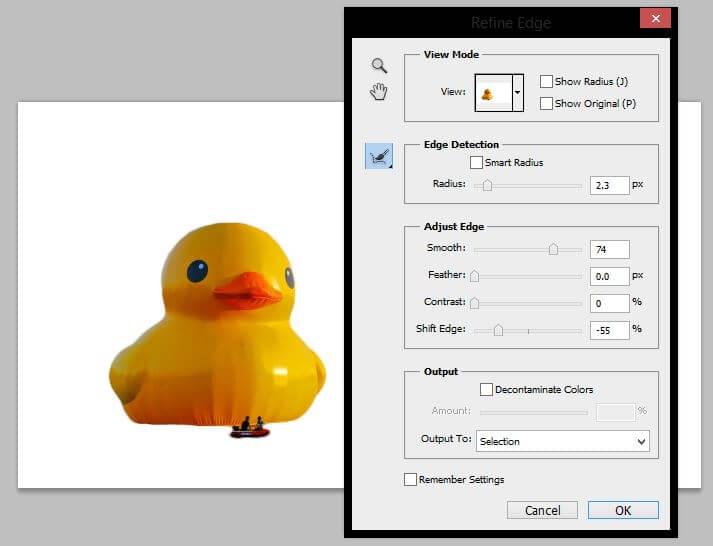
Task: Click the Cancel button
Action: coord(542,510)
